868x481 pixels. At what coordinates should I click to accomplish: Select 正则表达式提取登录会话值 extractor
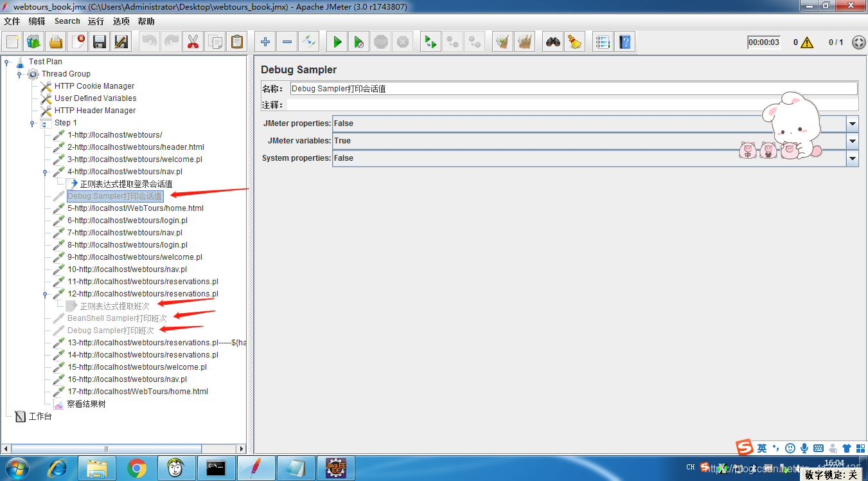[x=126, y=184]
